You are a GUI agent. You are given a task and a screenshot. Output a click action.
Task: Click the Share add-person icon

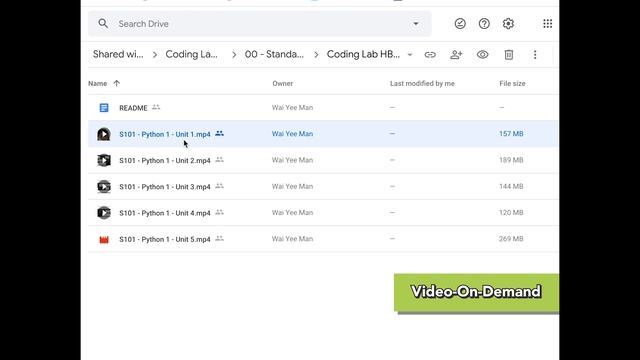click(456, 55)
